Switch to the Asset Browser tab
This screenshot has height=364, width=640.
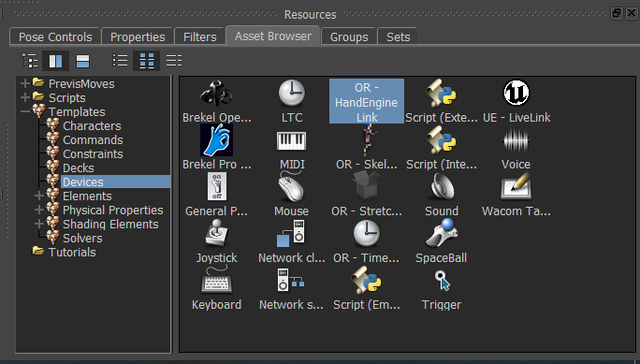(273, 36)
